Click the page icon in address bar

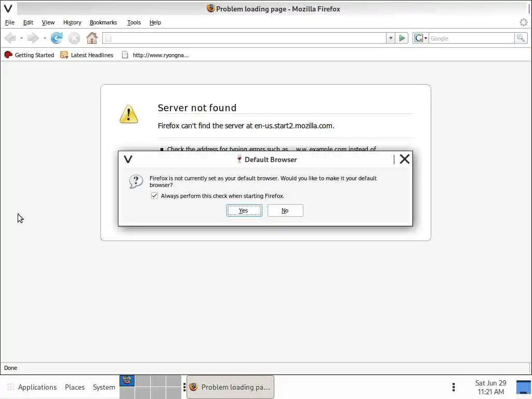pos(108,38)
